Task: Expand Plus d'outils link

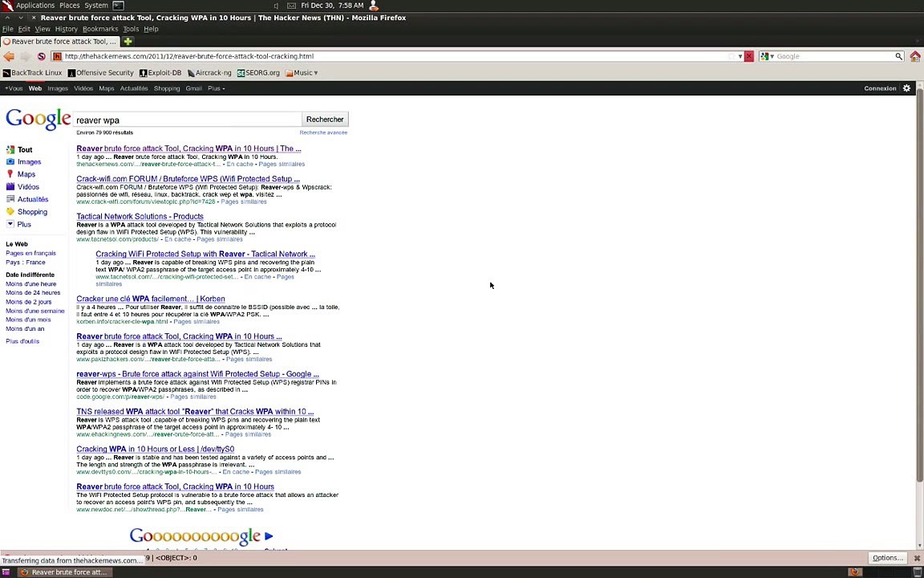Action: 22,341
